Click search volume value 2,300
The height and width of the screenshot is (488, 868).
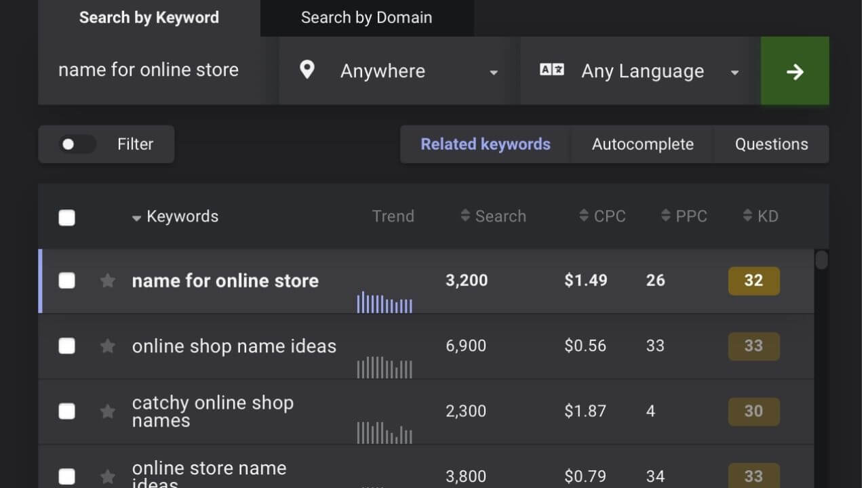[x=466, y=411]
